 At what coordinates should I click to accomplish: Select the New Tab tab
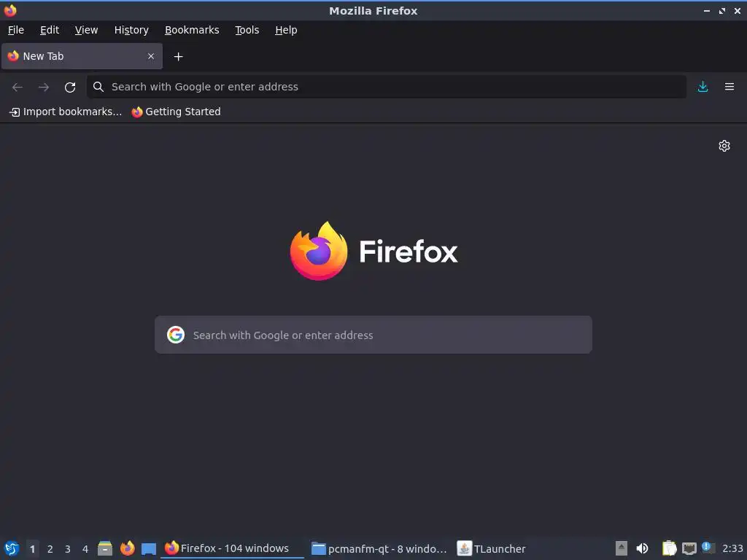82,56
